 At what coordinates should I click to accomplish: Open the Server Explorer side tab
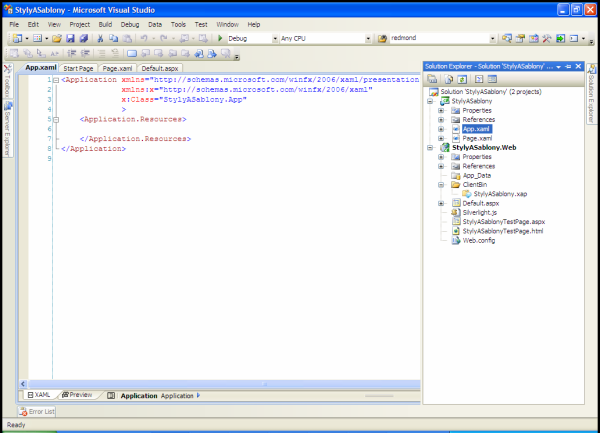tap(8, 129)
